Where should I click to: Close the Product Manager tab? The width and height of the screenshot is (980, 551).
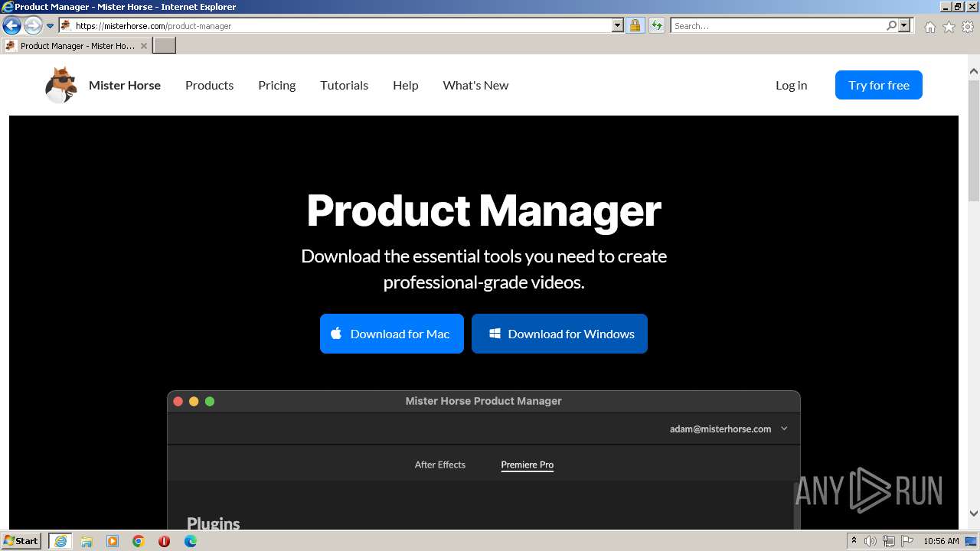click(144, 46)
